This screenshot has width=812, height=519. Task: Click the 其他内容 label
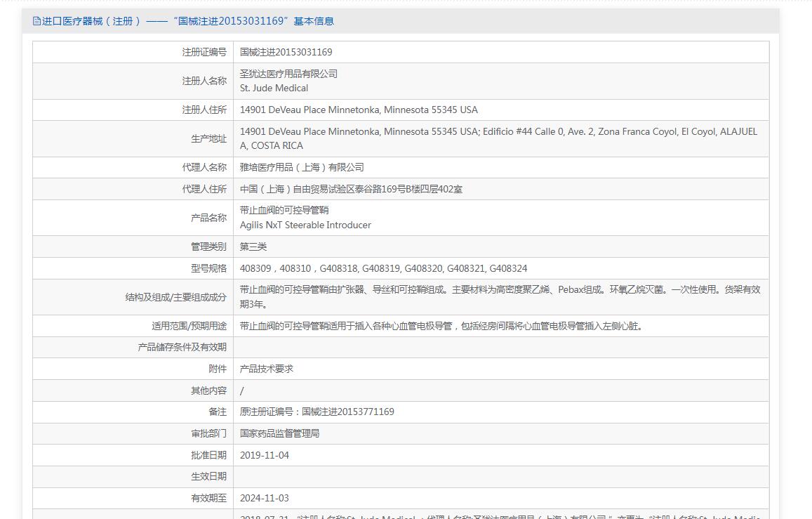pyautogui.click(x=208, y=390)
